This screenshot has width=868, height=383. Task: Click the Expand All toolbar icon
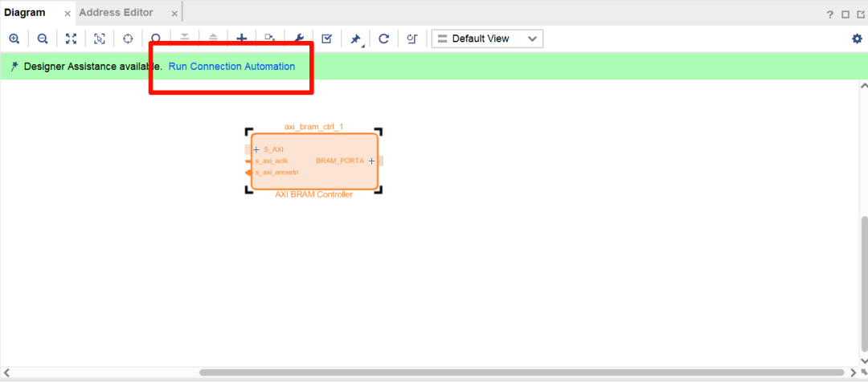tap(213, 37)
